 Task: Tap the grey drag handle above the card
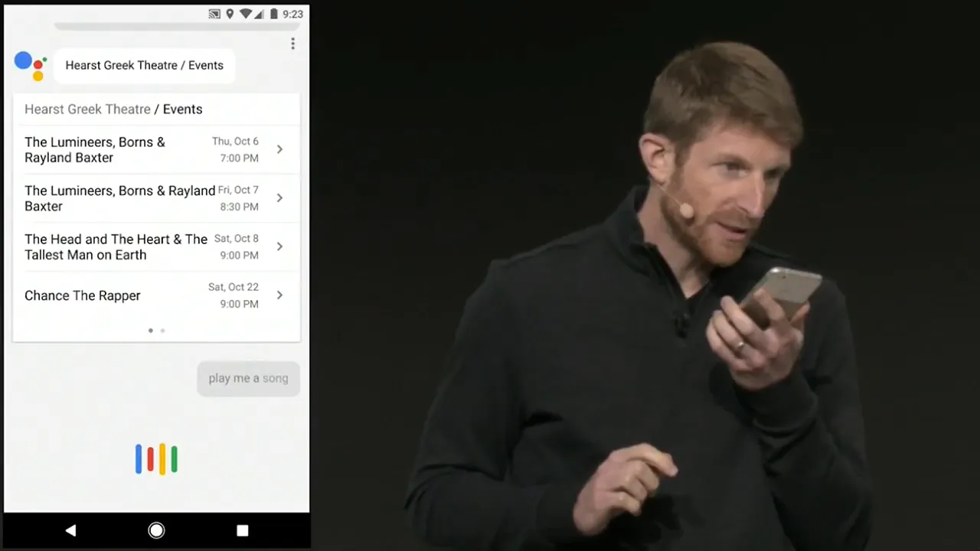point(176,24)
